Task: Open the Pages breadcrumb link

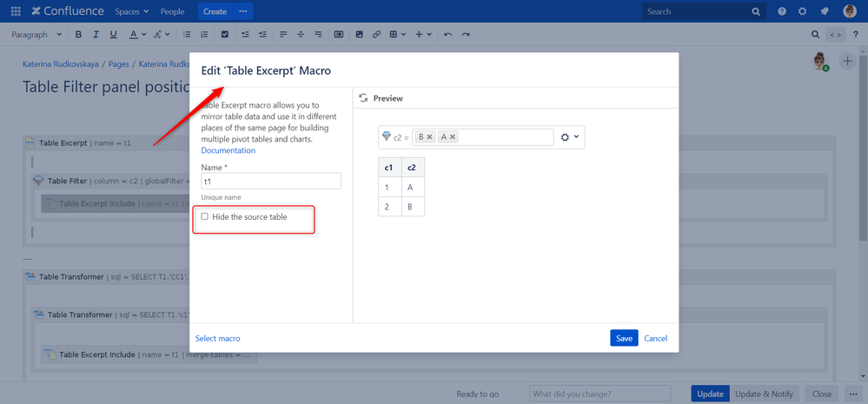Action: pyautogui.click(x=118, y=64)
